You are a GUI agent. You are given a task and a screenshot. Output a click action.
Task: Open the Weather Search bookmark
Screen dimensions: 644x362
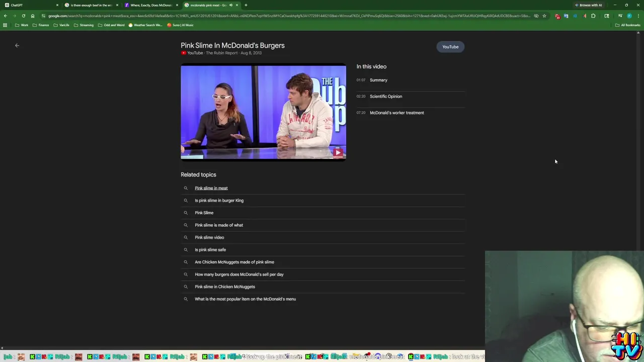[146, 25]
